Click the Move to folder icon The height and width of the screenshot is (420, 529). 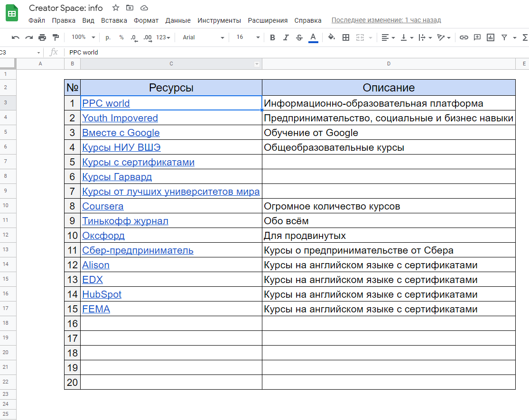[130, 8]
